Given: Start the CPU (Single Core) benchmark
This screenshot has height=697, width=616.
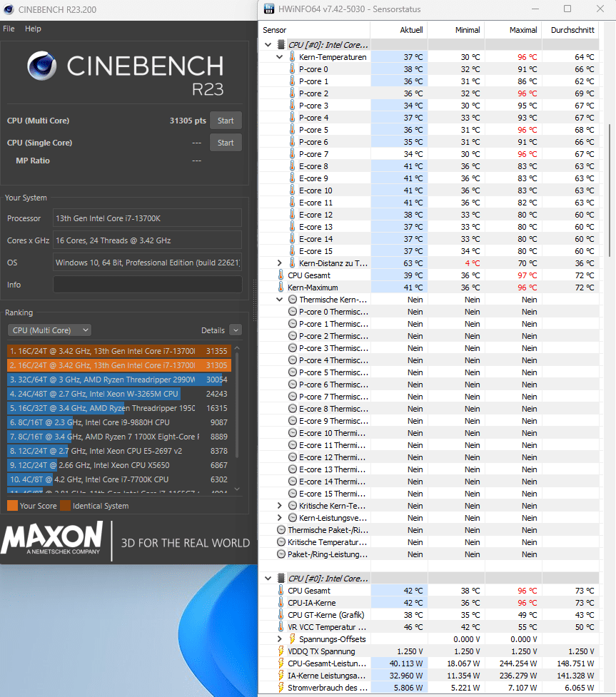Looking at the screenshot, I should click(x=226, y=143).
